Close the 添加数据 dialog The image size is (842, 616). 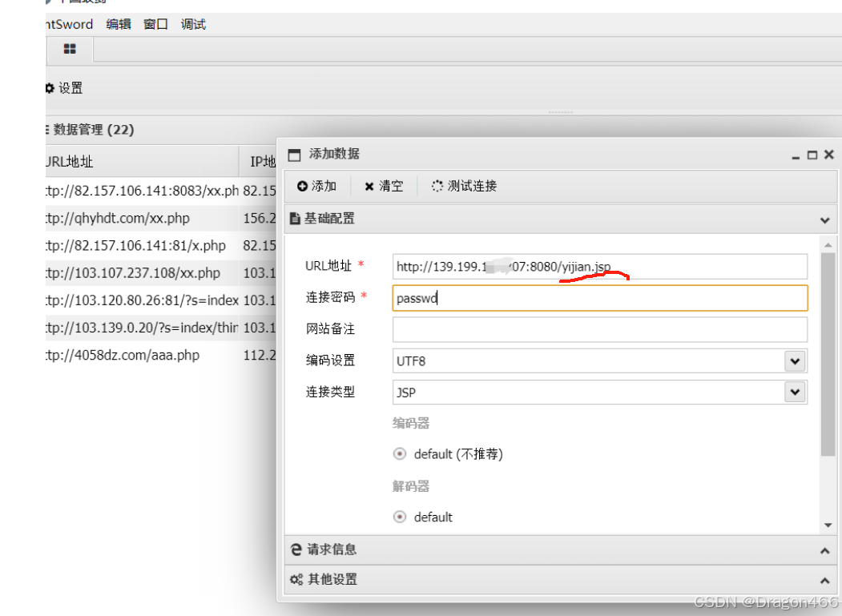click(829, 155)
